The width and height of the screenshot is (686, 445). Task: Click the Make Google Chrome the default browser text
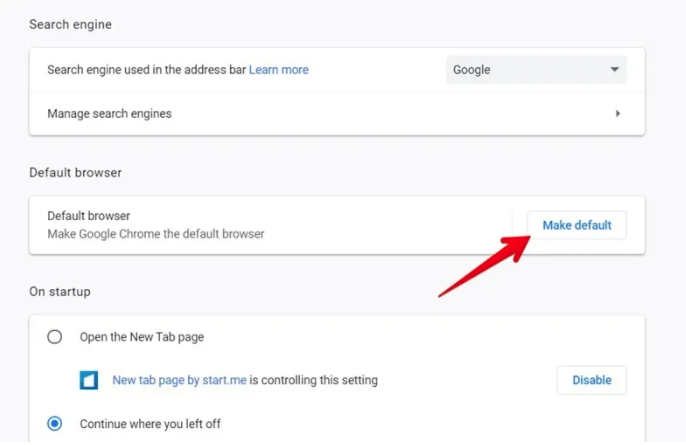156,234
